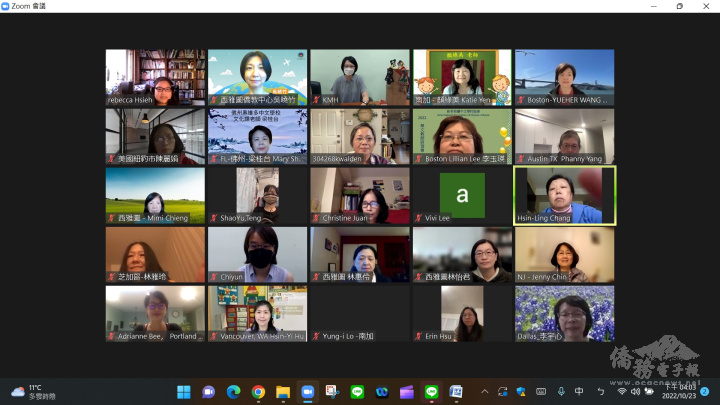
Task: Open the Wi-Fi network icon in system tray
Action: click(621, 391)
